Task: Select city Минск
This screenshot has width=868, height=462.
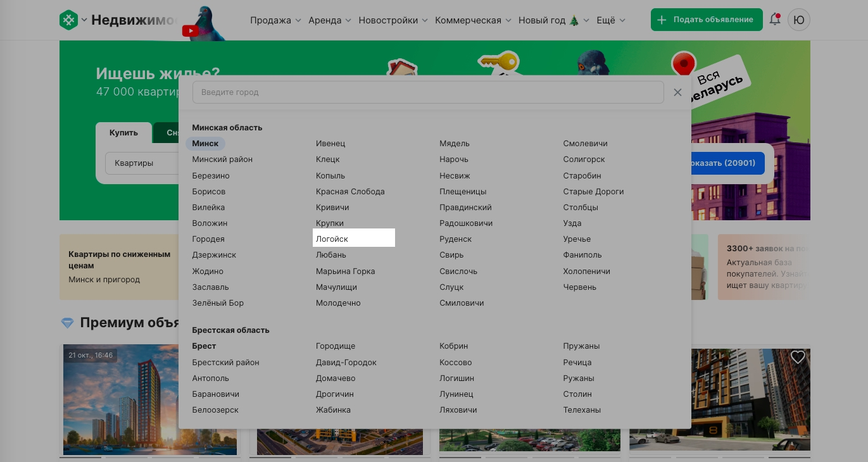Action: click(x=205, y=144)
